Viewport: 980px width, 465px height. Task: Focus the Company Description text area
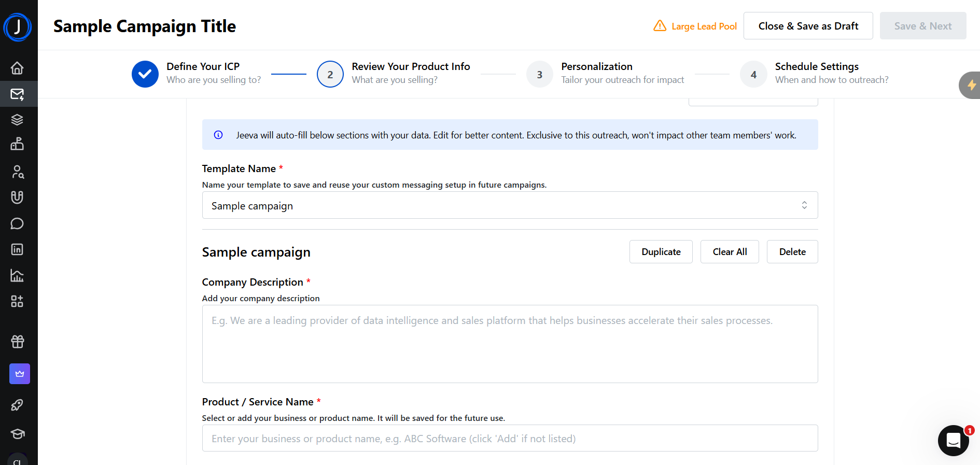510,344
